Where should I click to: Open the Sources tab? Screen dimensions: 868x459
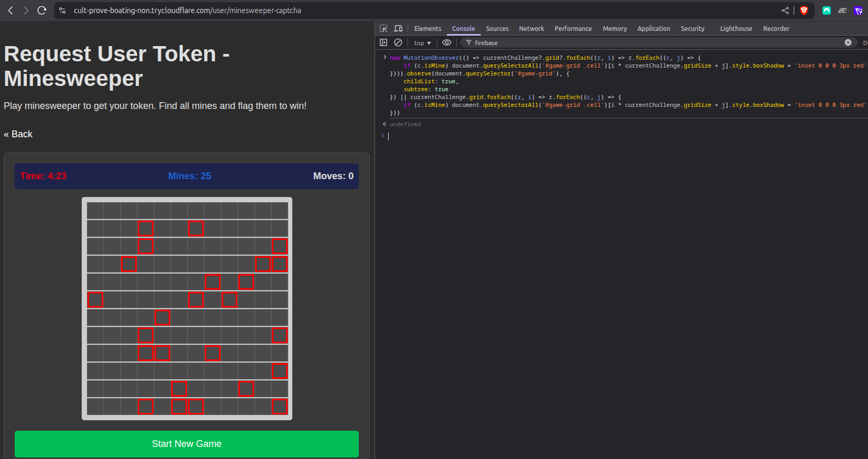497,29
